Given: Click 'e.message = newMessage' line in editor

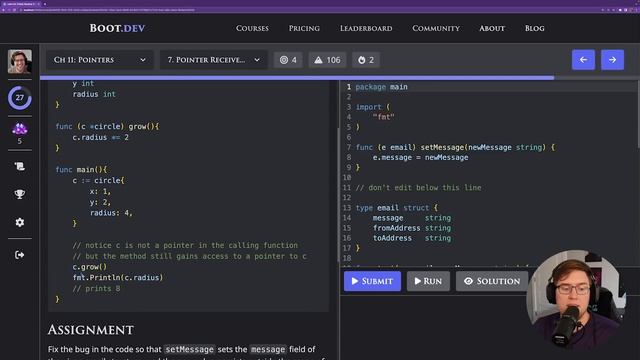Looking at the screenshot, I should 420,158.
